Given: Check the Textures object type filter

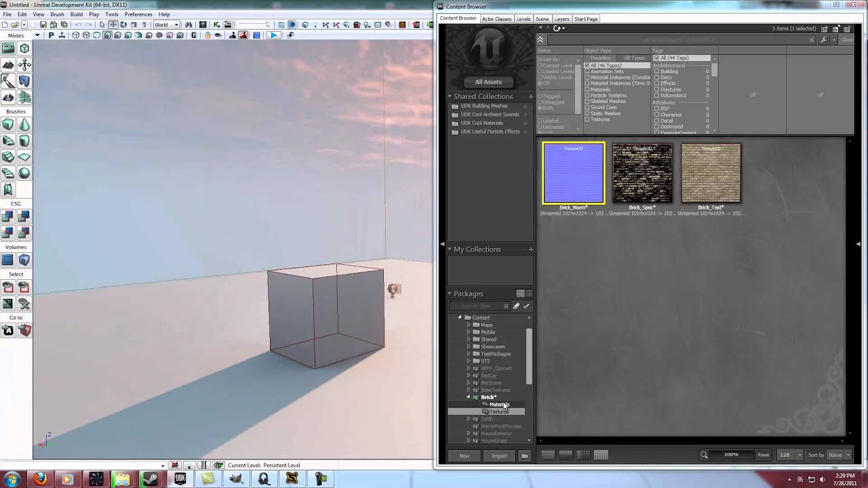Looking at the screenshot, I should (x=587, y=119).
